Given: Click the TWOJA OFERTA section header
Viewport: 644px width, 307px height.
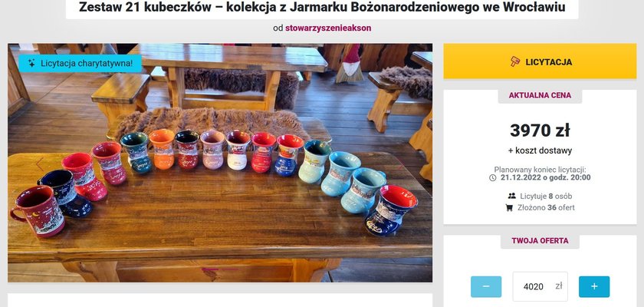Looking at the screenshot, I should 540,241.
